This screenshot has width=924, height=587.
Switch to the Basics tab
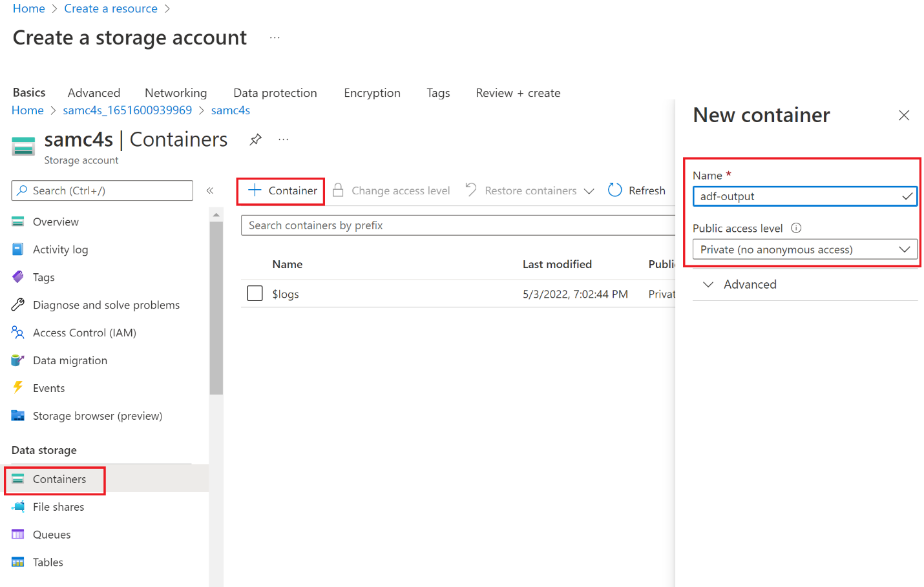[29, 92]
